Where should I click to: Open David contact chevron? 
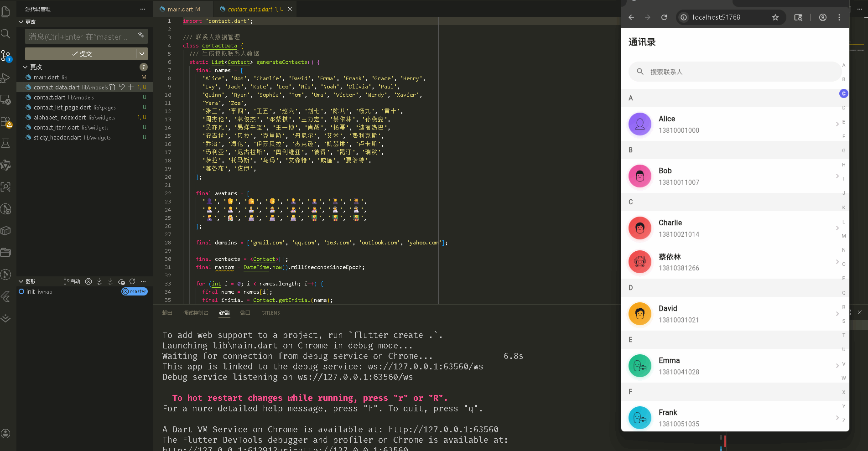837,314
